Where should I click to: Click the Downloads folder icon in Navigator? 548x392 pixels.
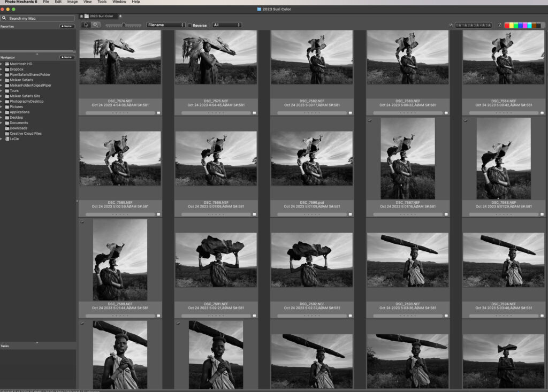[x=7, y=128]
